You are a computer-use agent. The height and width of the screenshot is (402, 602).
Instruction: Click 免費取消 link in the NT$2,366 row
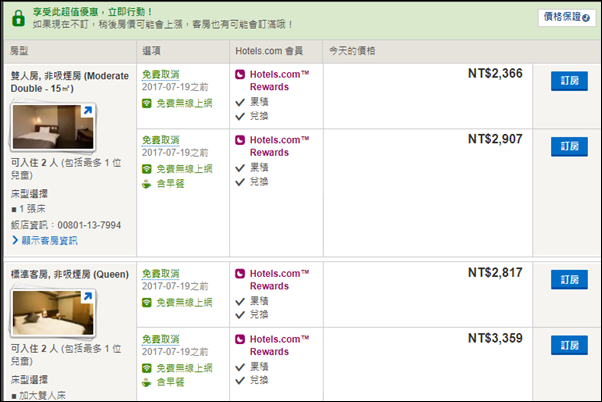(x=160, y=74)
